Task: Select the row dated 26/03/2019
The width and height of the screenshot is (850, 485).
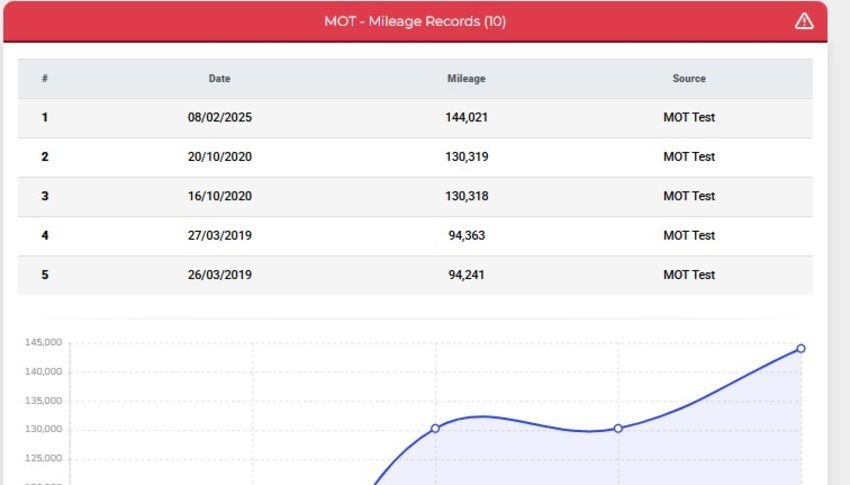Action: click(x=415, y=275)
